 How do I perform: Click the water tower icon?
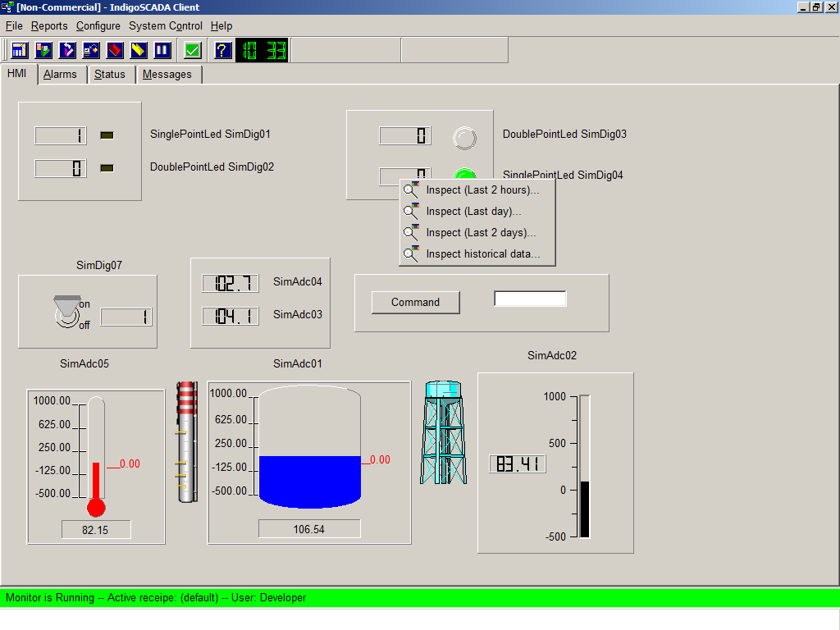coord(444,432)
